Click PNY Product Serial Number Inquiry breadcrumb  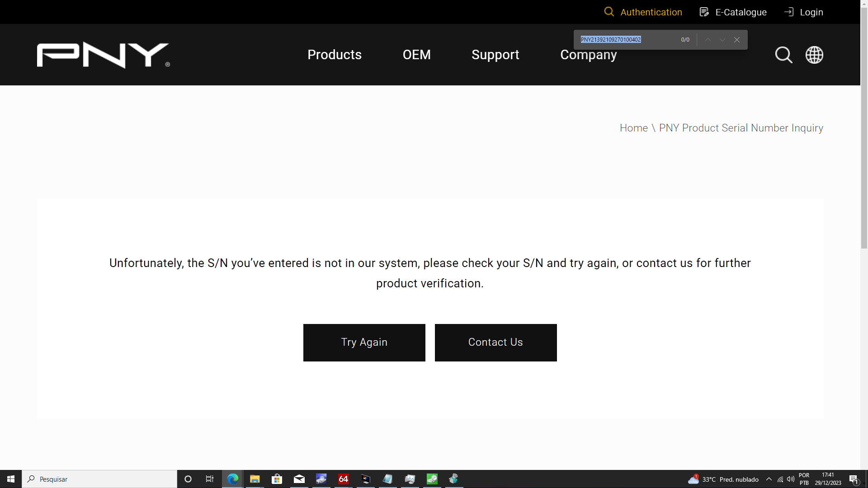[741, 128]
